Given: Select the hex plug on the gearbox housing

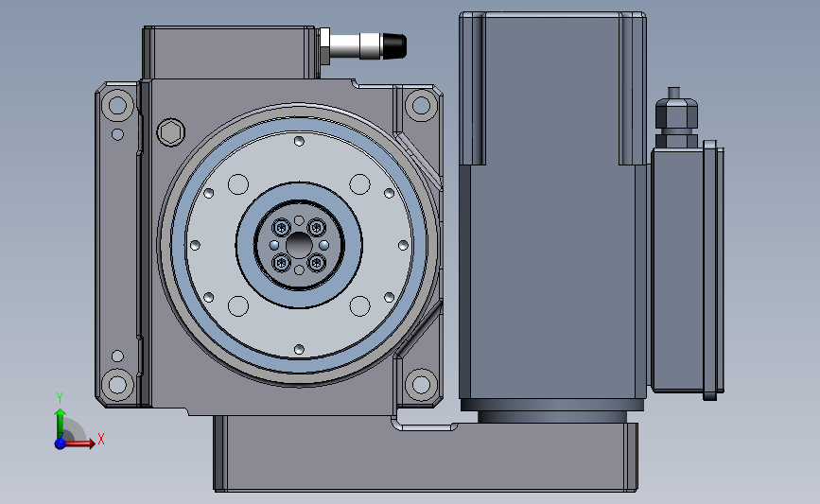Looking at the screenshot, I should coord(171,132).
